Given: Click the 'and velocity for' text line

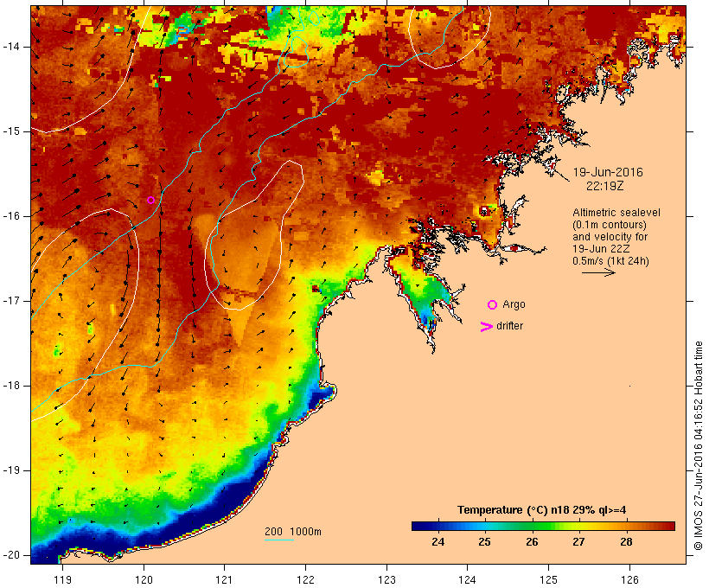Looking at the screenshot, I should pos(610,237).
